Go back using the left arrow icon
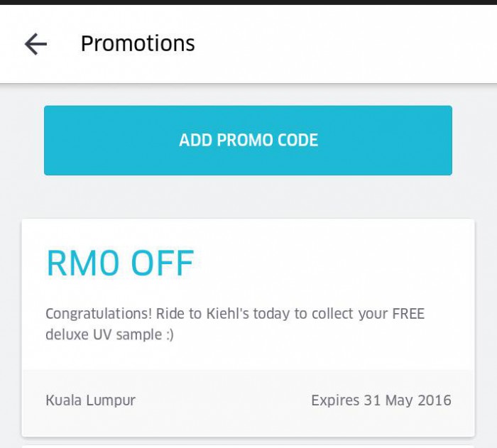The image size is (497, 448). click(x=35, y=44)
